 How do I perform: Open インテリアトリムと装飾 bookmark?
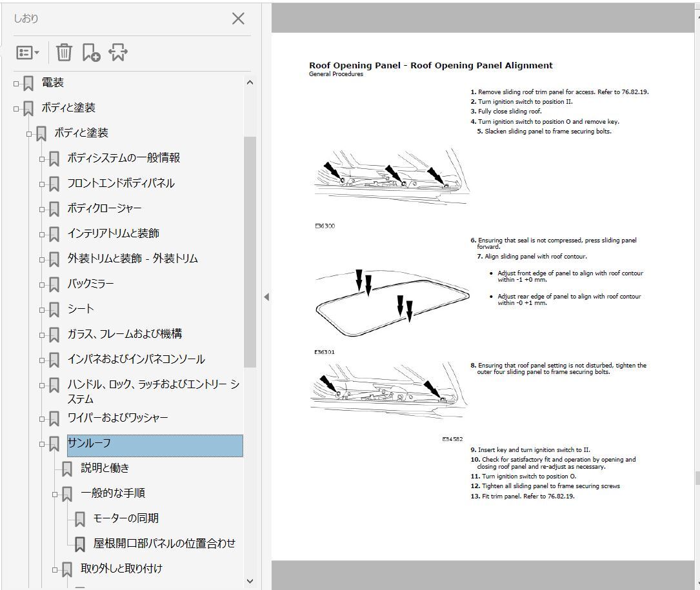(x=114, y=233)
